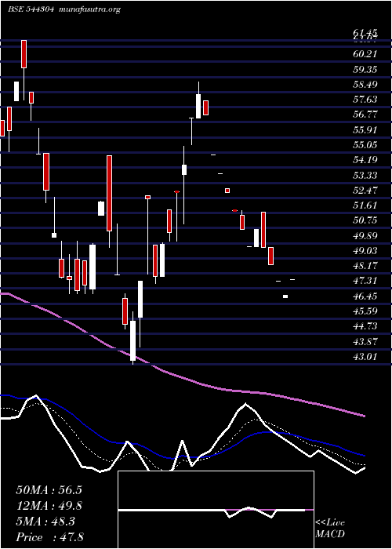Select the 5MA : 48.3 readout
This screenshot has height=549, width=392.
pyautogui.click(x=45, y=522)
